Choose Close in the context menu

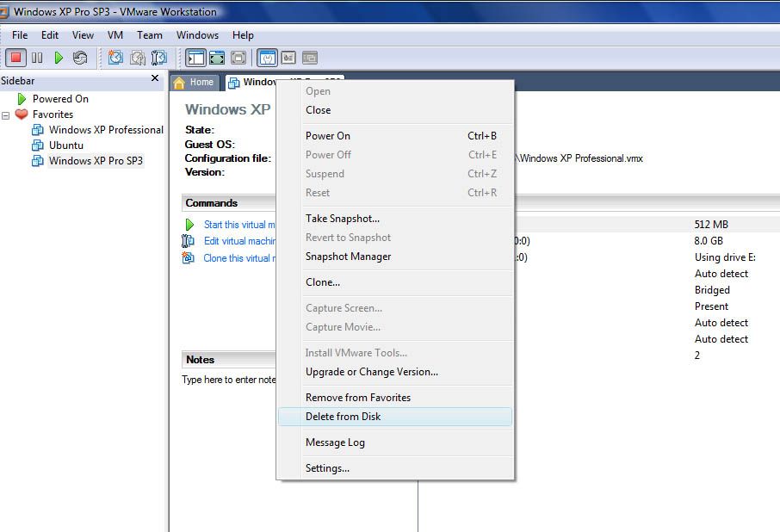pos(395,110)
